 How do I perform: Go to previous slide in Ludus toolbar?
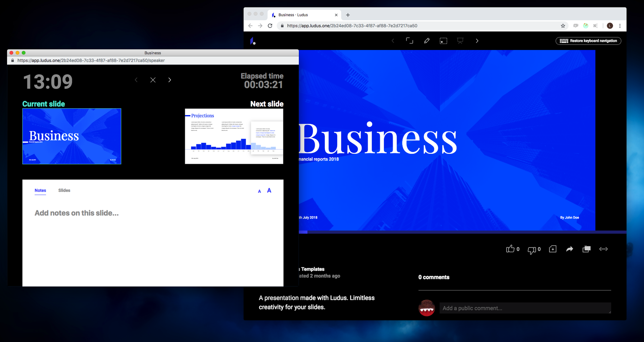(x=393, y=41)
